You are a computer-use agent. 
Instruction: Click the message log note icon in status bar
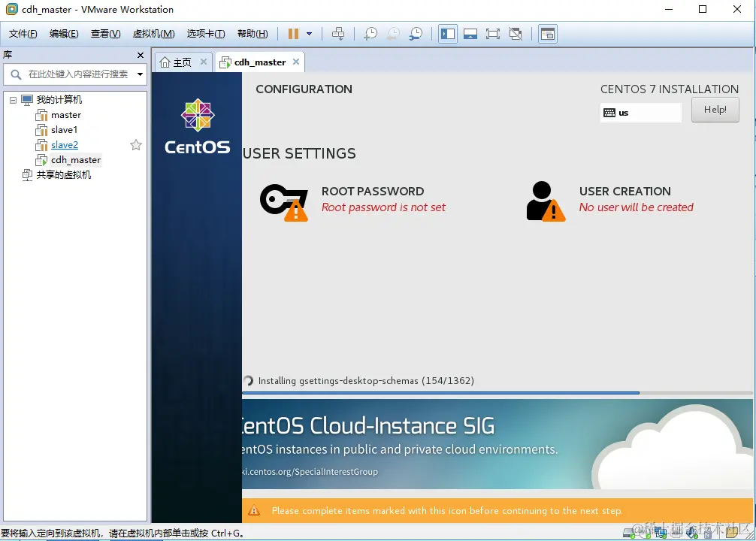(x=732, y=532)
